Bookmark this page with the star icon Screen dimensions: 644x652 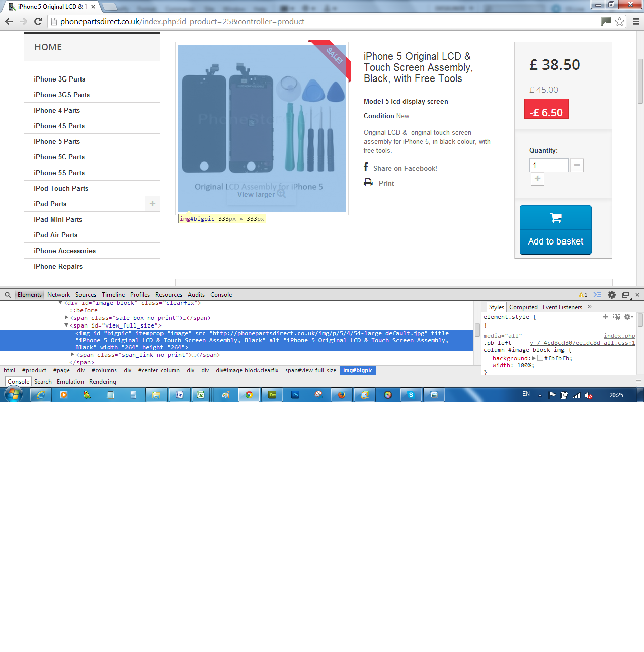(620, 21)
